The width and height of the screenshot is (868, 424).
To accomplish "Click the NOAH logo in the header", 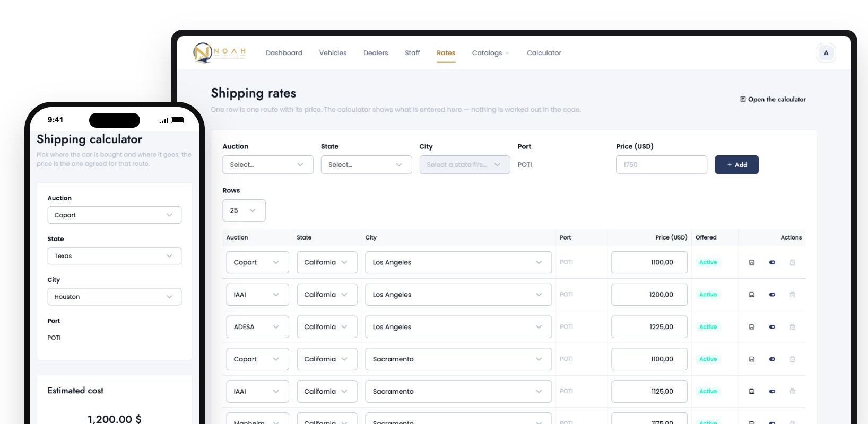I will [220, 52].
